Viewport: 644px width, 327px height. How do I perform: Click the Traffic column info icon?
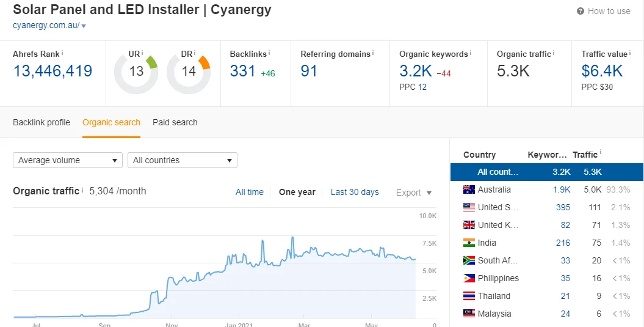coord(601,153)
